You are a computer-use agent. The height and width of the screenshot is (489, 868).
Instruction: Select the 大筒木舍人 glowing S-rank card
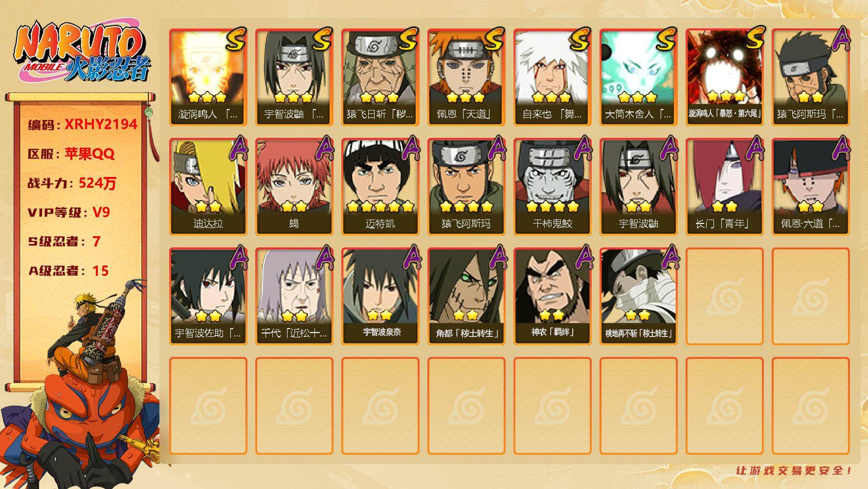click(638, 77)
